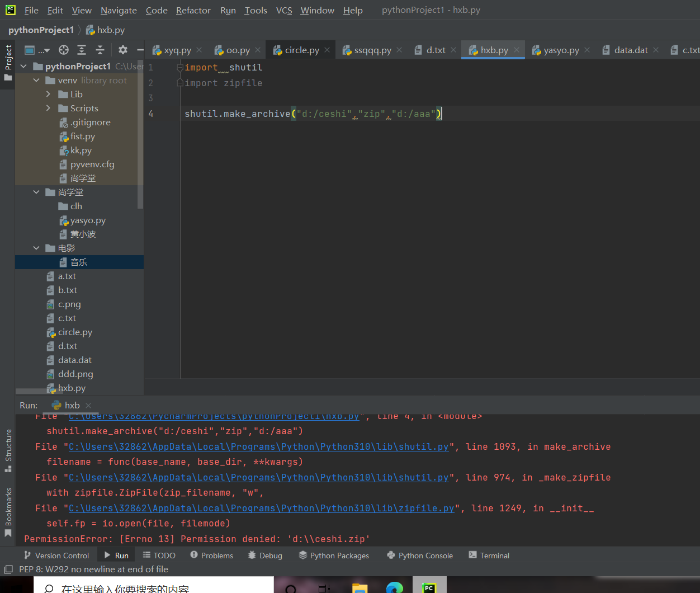Open the Refactor menu
The width and height of the screenshot is (700, 593).
point(193,10)
